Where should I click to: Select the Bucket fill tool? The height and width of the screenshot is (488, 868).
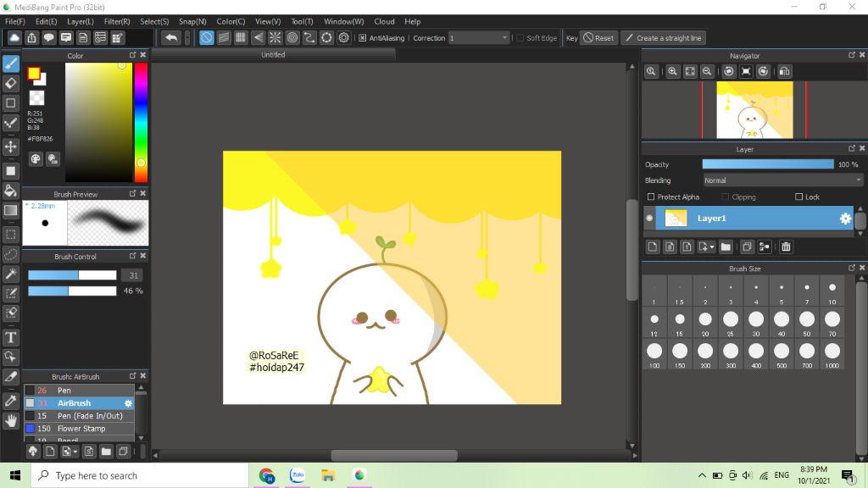tap(10, 191)
